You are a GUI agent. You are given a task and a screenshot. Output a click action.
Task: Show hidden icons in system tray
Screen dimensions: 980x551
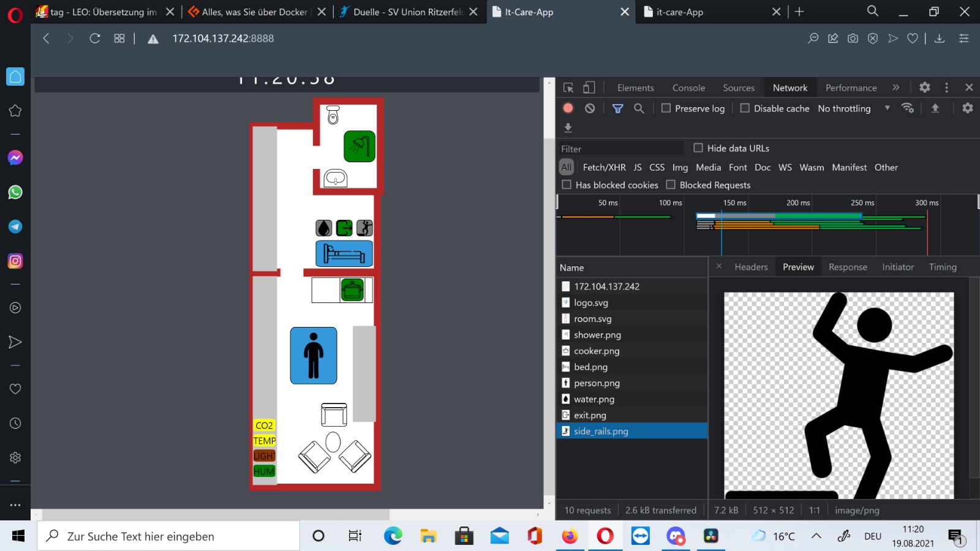(x=816, y=536)
